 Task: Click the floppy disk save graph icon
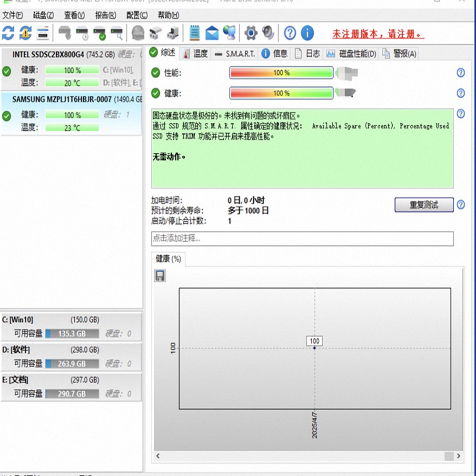pos(160,276)
